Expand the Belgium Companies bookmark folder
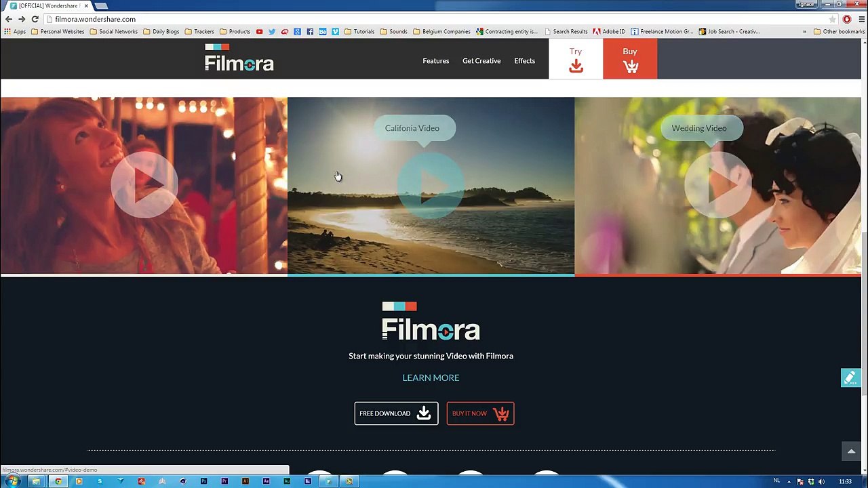Viewport: 868px width, 488px height. coord(441,31)
